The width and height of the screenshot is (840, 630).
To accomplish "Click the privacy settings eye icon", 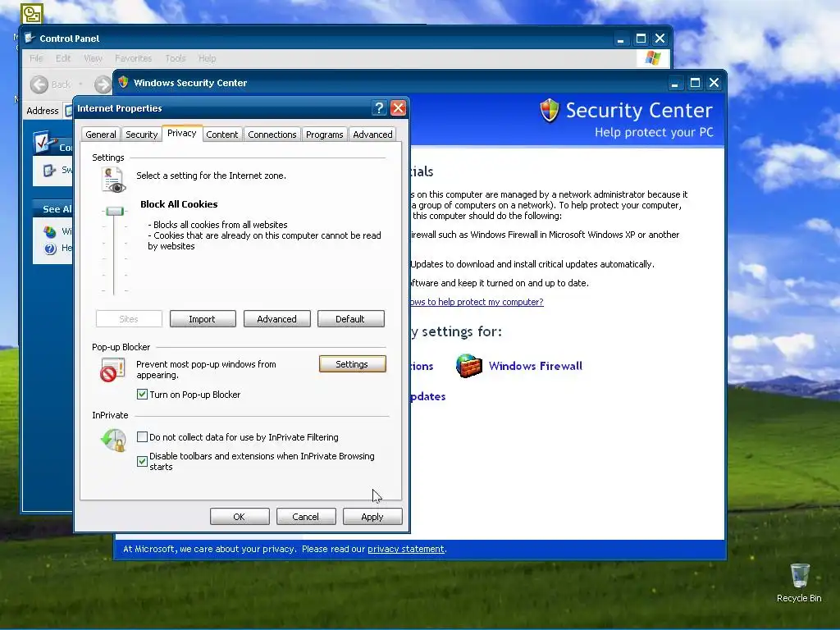I will point(113,180).
